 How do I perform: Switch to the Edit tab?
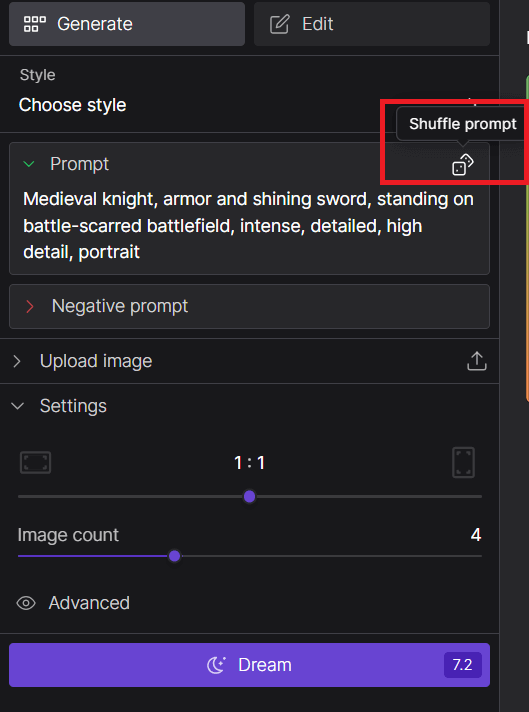(372, 24)
